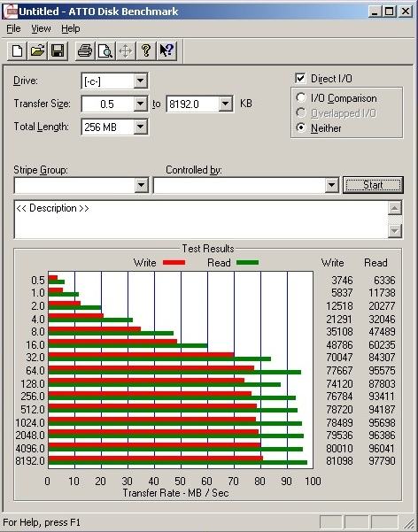The width and height of the screenshot is (418, 532).
Task: Open the File menu
Action: [13, 29]
